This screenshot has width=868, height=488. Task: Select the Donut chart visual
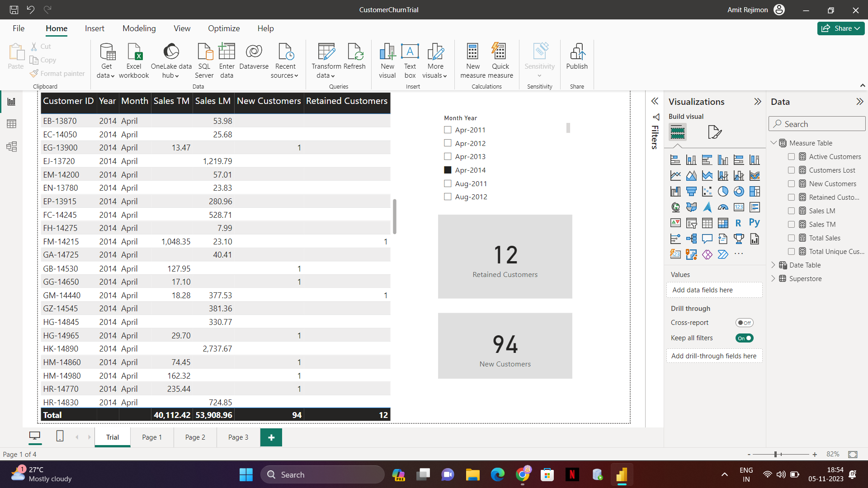coord(739,192)
